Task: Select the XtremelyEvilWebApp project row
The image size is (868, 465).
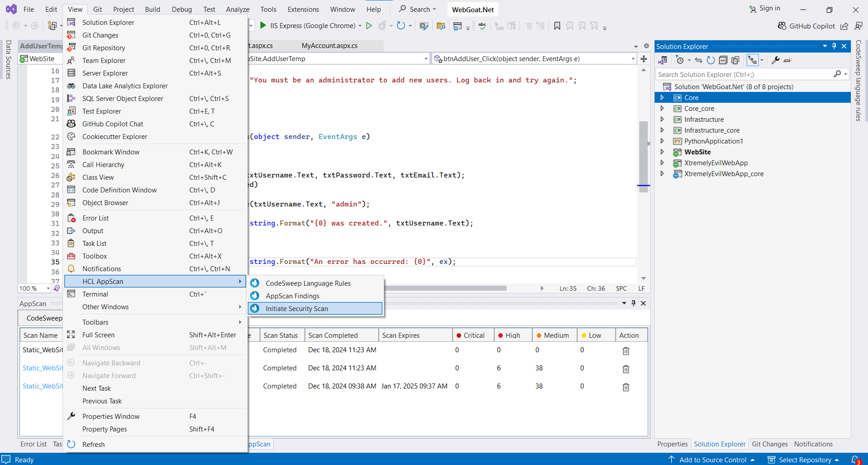Action: pos(752,163)
